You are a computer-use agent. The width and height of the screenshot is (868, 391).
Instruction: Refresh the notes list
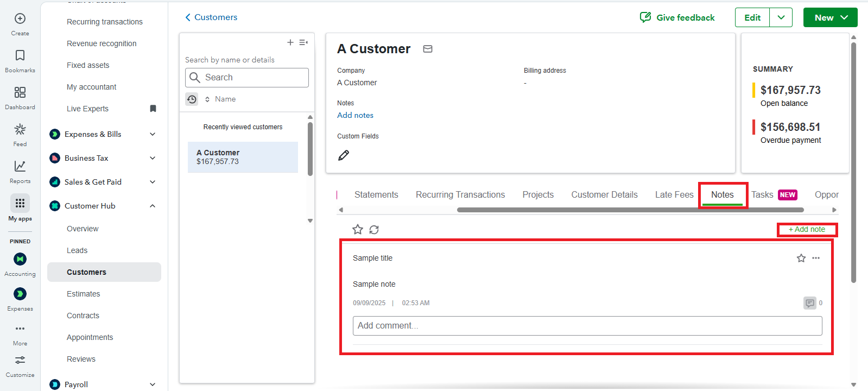point(374,230)
